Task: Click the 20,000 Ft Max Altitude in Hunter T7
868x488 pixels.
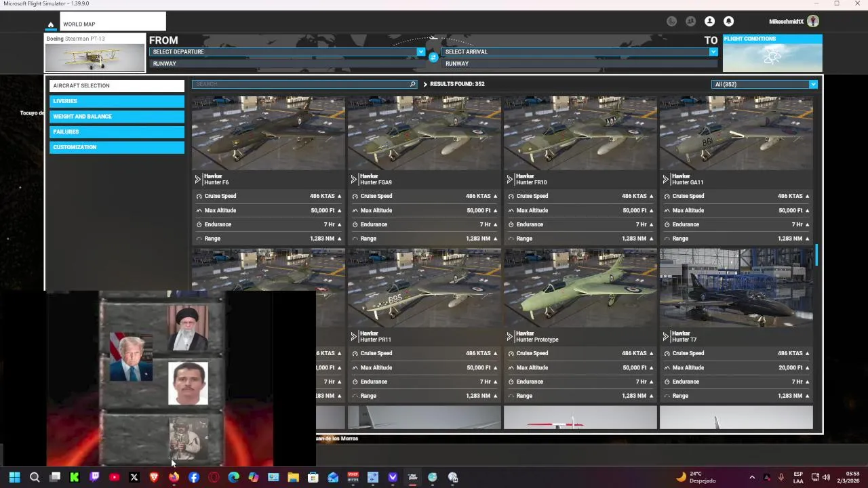Action: coord(790,367)
